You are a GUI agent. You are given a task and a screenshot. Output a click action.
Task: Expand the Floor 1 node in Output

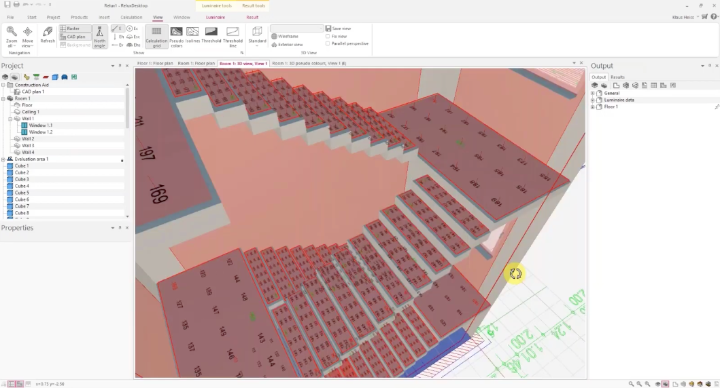click(593, 107)
